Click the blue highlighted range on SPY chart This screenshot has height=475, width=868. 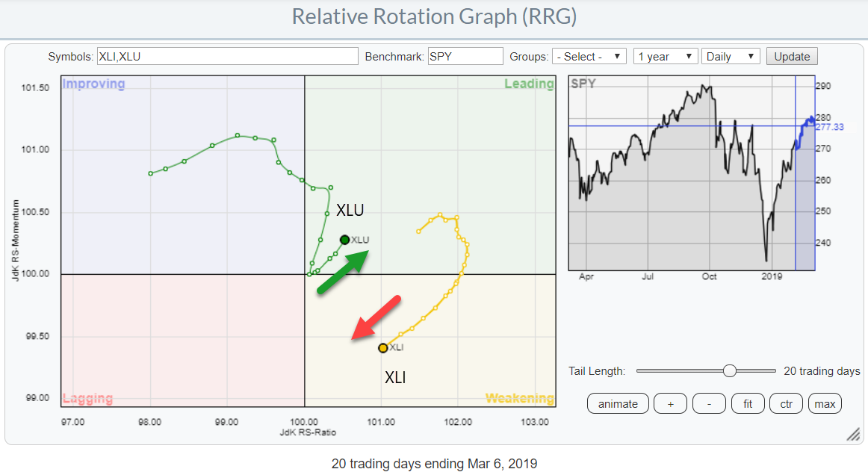pyautogui.click(x=805, y=172)
